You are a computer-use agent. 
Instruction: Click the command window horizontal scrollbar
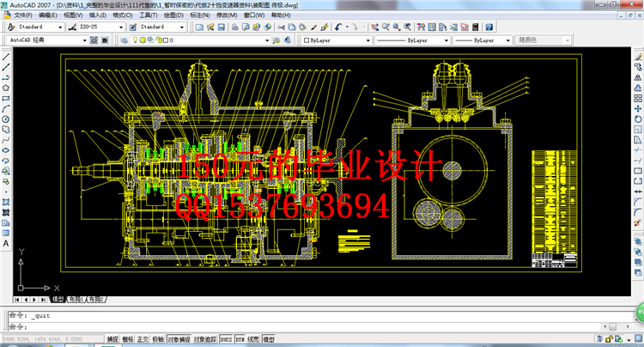(x=616, y=326)
